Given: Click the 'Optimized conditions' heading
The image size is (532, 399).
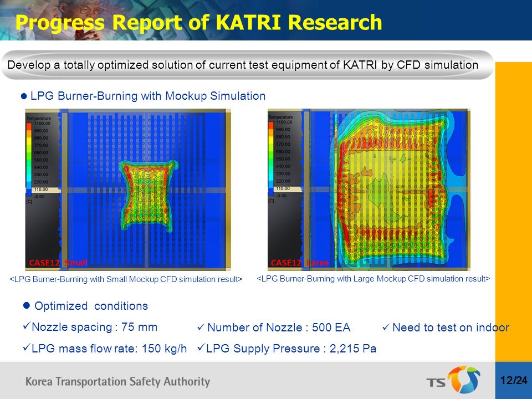Looking at the screenshot, I should point(91,306).
